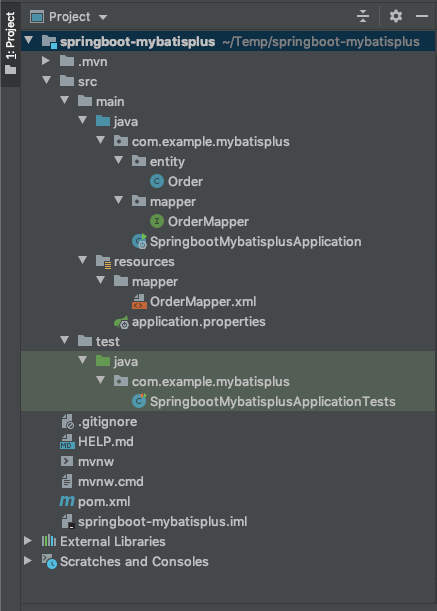Image resolution: width=437 pixels, height=611 pixels.
Task: Select Scratches and Consoles item
Action: (x=134, y=562)
